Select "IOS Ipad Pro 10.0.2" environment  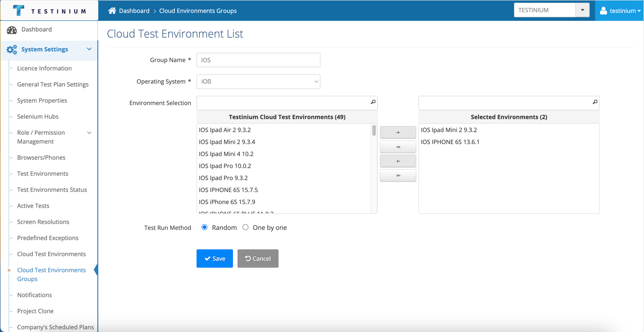tap(283, 166)
